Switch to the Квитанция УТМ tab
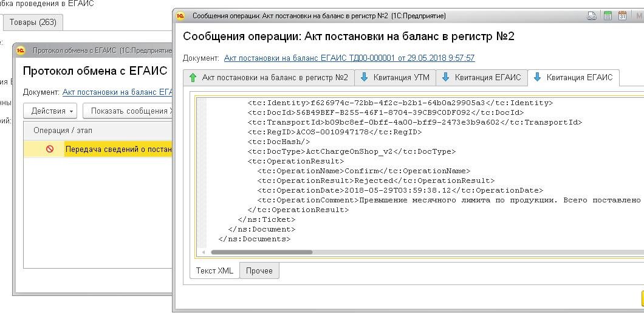This screenshot has height=313, width=644. pos(395,77)
